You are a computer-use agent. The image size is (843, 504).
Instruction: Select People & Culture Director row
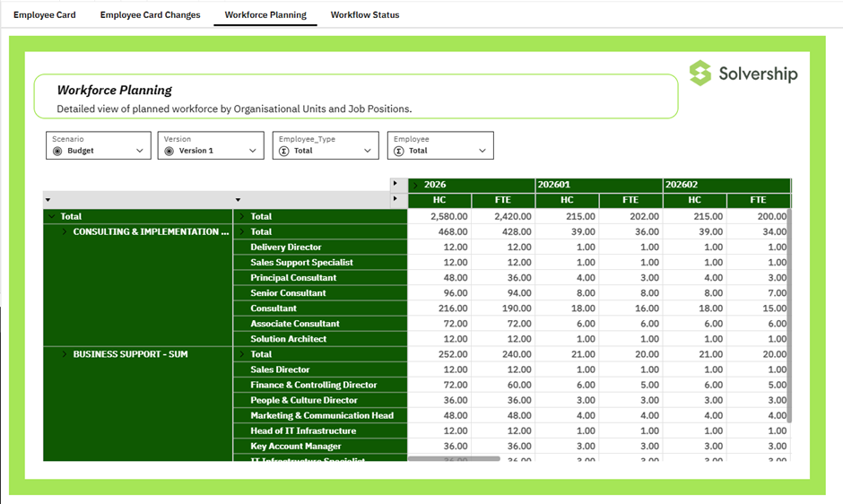(x=320, y=401)
